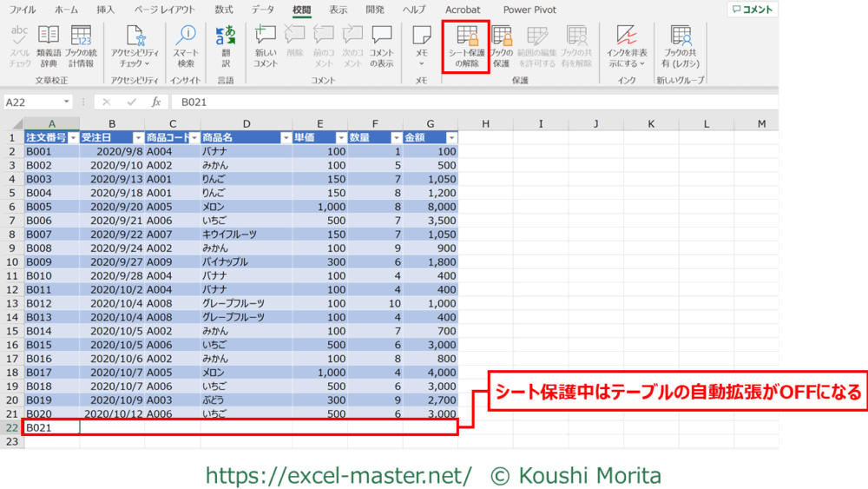Click the コメントの表示 show comments icon

pos(381,46)
